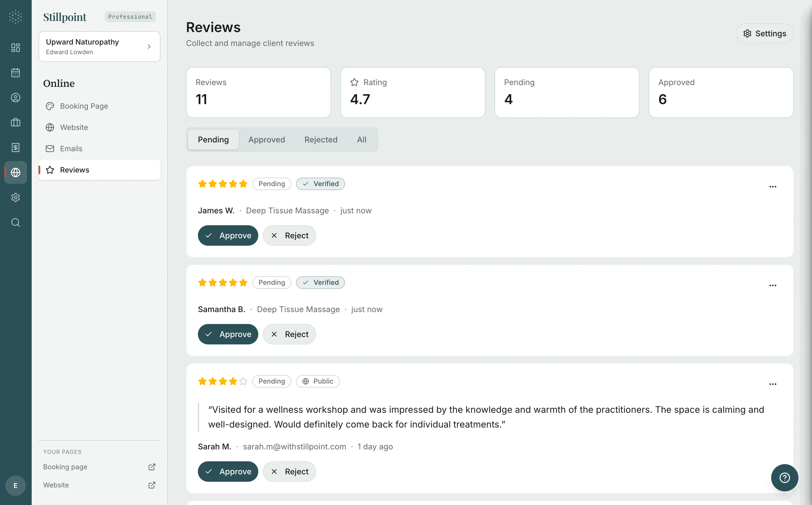The image size is (812, 505).
Task: Open the gear settings icon in left rail
Action: click(x=15, y=197)
